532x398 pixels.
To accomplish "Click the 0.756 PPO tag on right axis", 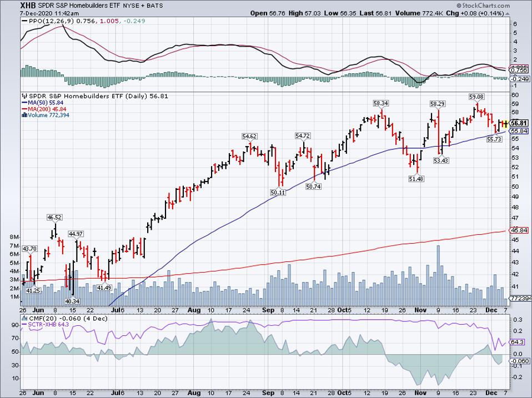I will (519, 70).
